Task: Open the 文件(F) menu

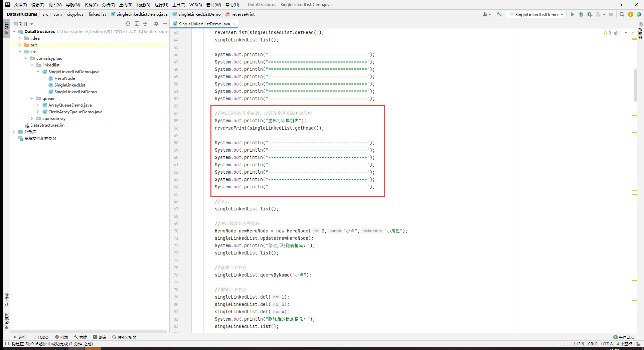Action: (x=20, y=5)
